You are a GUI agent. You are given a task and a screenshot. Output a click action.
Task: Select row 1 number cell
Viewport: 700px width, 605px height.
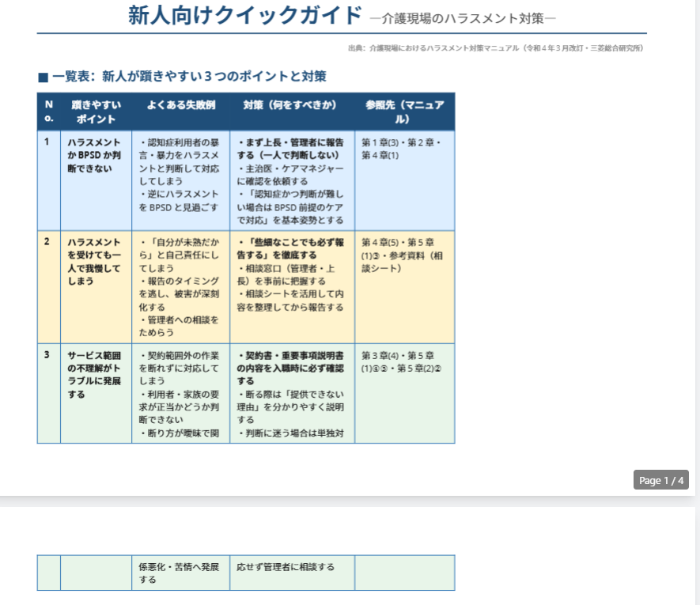pyautogui.click(x=49, y=180)
